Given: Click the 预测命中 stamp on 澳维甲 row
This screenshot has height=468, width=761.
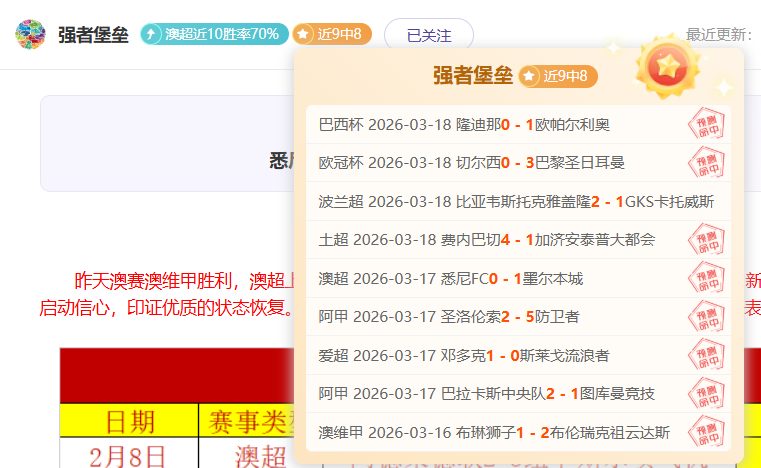Looking at the screenshot, I should click(707, 432).
